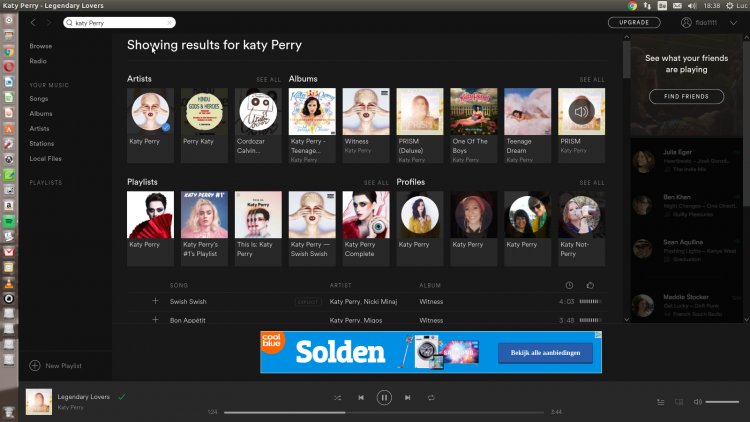Adjust the volume slider
The image size is (750, 422).
coord(721,402)
